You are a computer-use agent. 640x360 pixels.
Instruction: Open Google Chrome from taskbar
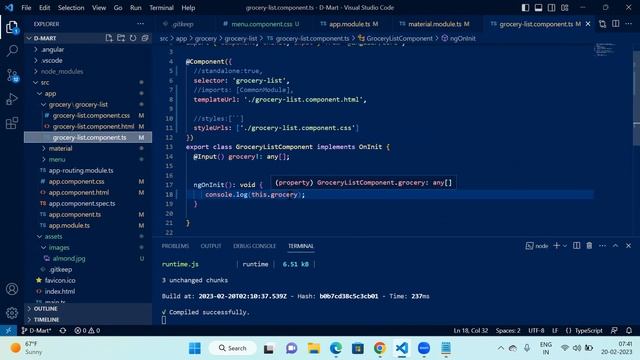point(380,348)
